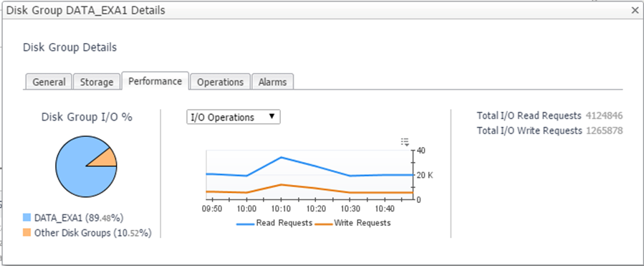Toggle the Write Requests series in legend

352,223
